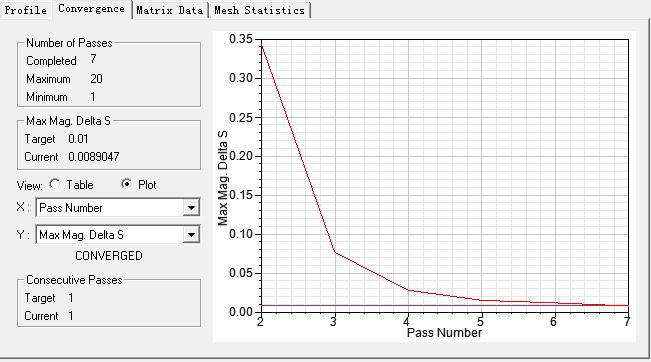Click the Completed passes value 7
Viewport: 651px width, 362px height.
(x=93, y=59)
